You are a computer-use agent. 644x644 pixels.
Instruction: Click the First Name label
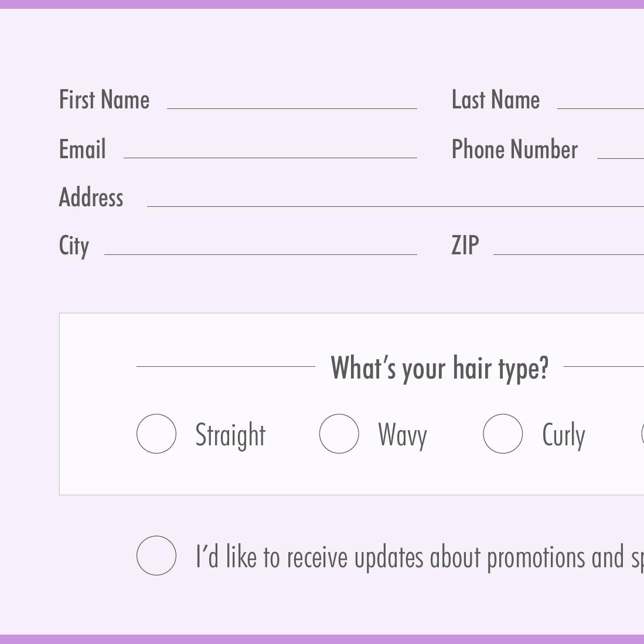pyautogui.click(x=104, y=99)
